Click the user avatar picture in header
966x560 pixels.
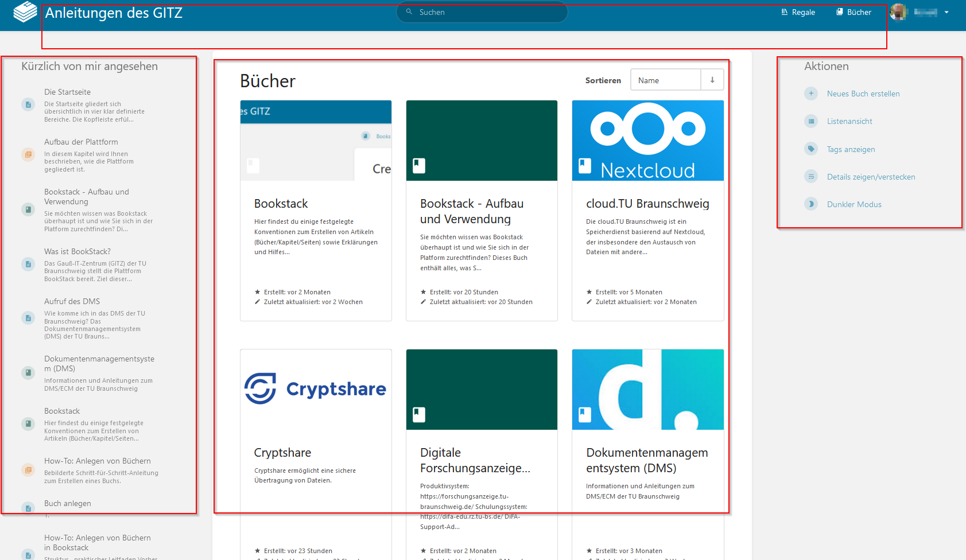pos(898,12)
